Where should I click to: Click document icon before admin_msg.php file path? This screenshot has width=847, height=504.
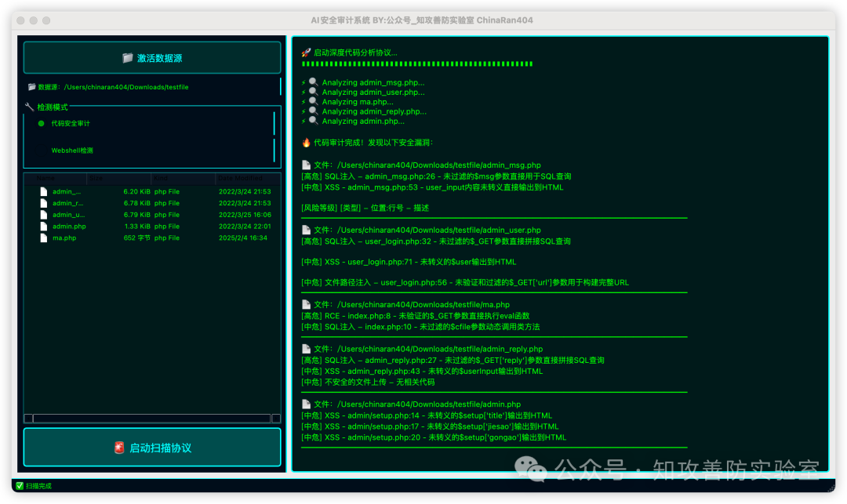pos(306,165)
